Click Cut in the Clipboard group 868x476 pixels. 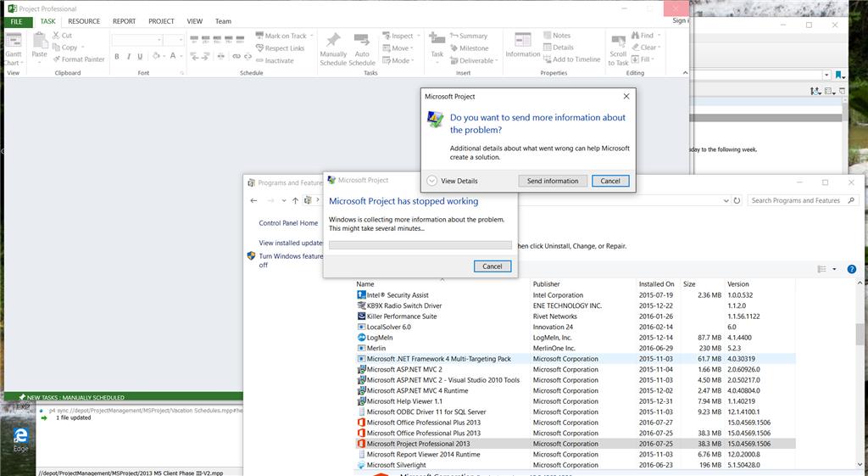[x=63, y=35]
